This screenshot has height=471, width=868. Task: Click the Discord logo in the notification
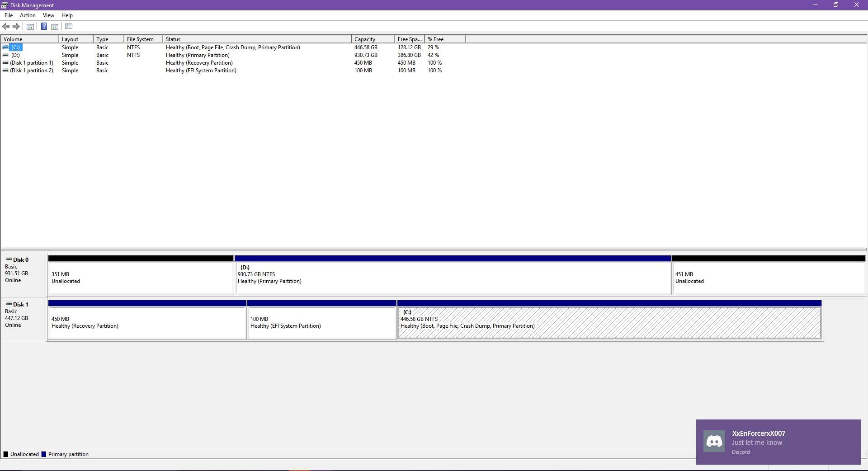point(714,441)
